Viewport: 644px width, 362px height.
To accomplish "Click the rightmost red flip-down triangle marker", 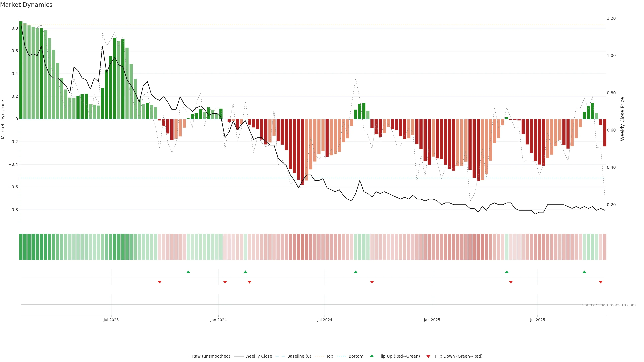I will (601, 282).
